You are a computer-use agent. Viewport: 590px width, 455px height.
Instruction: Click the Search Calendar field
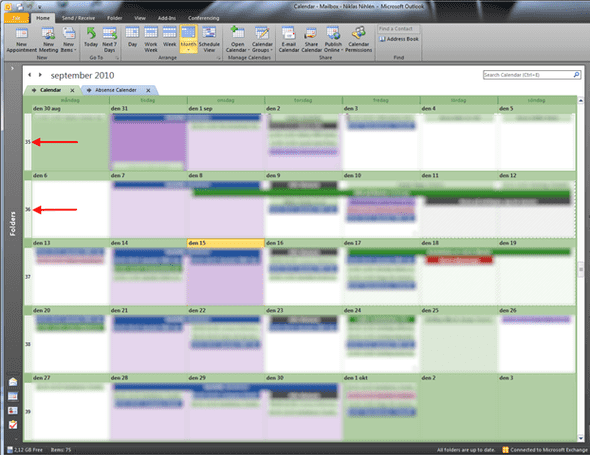pos(528,75)
